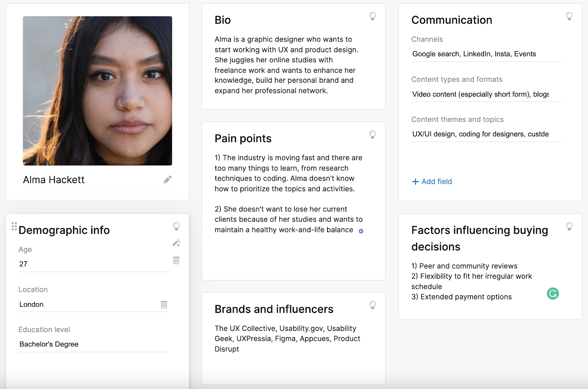Open the lightbulb suggestions on the Bio card
The image size is (588, 389).
[x=373, y=16]
